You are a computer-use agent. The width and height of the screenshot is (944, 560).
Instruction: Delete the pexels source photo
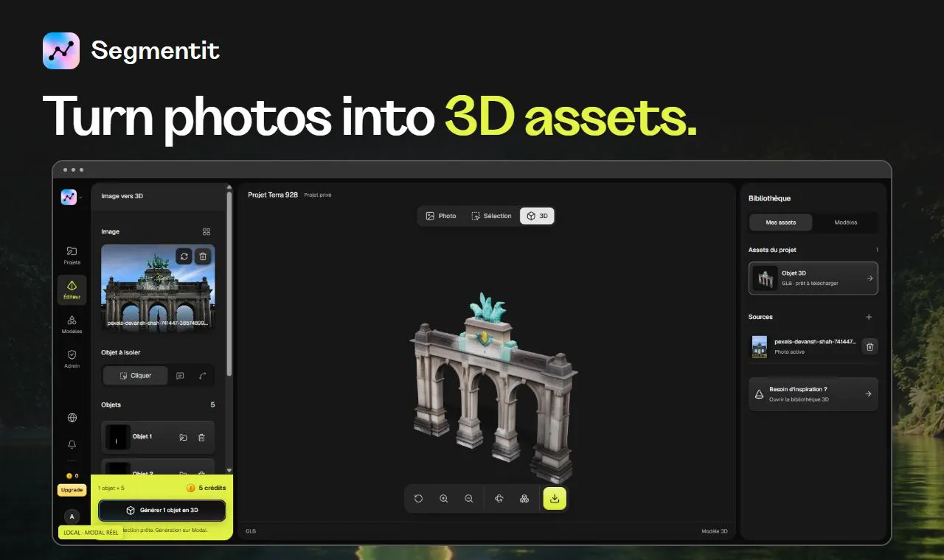tap(870, 346)
